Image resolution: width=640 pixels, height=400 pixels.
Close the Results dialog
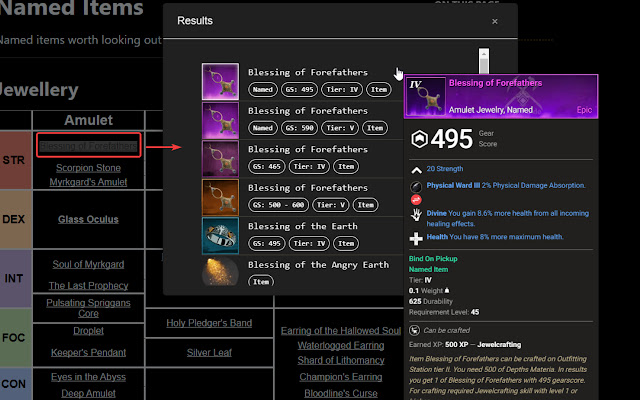point(495,21)
